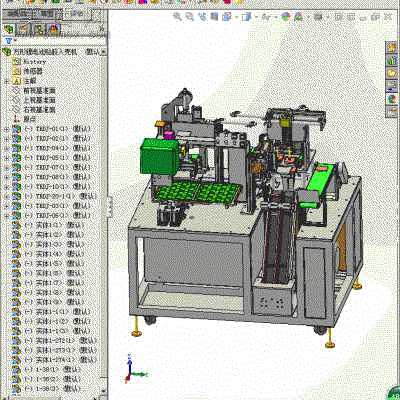Expand the TBDJ-10<1> subassembly
Image resolution: width=400 pixels, height=400 pixels.
(x=6, y=187)
